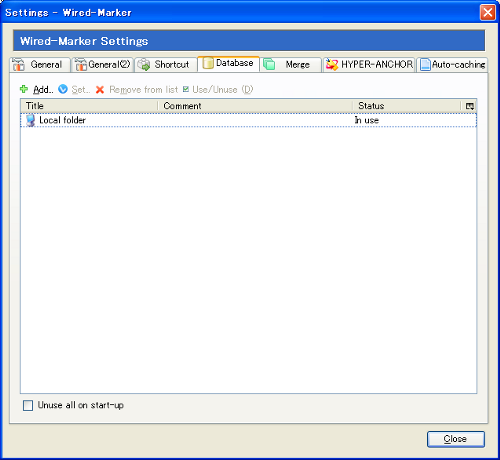Sort by the Status column header
500x460 pixels.
[x=407, y=106]
